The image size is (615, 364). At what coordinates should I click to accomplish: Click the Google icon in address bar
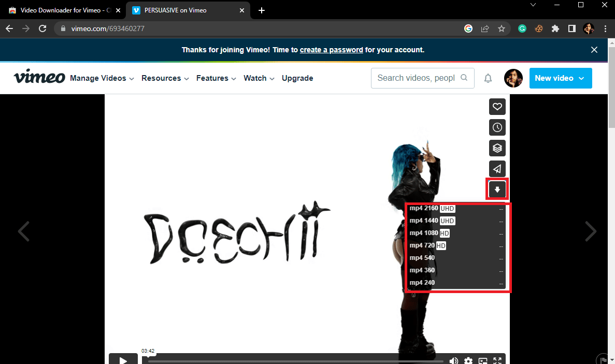coord(468,28)
